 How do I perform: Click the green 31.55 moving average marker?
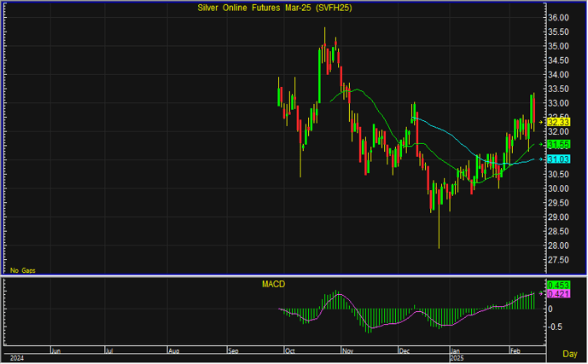(x=559, y=145)
